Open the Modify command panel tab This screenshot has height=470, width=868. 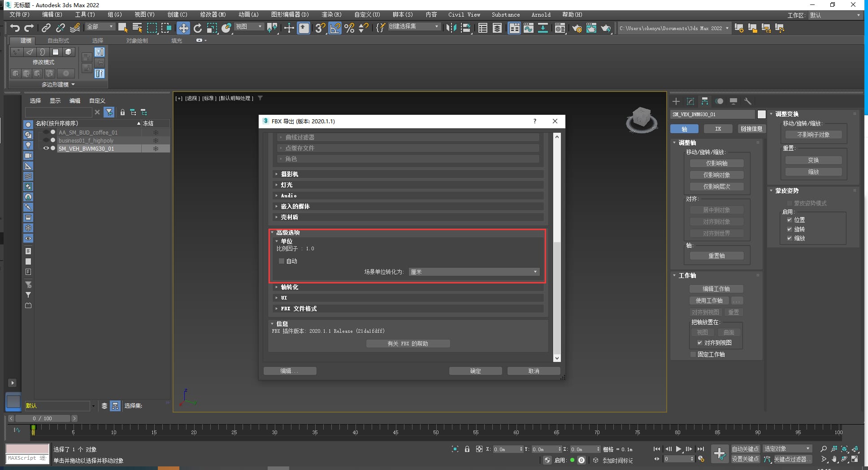(690, 101)
